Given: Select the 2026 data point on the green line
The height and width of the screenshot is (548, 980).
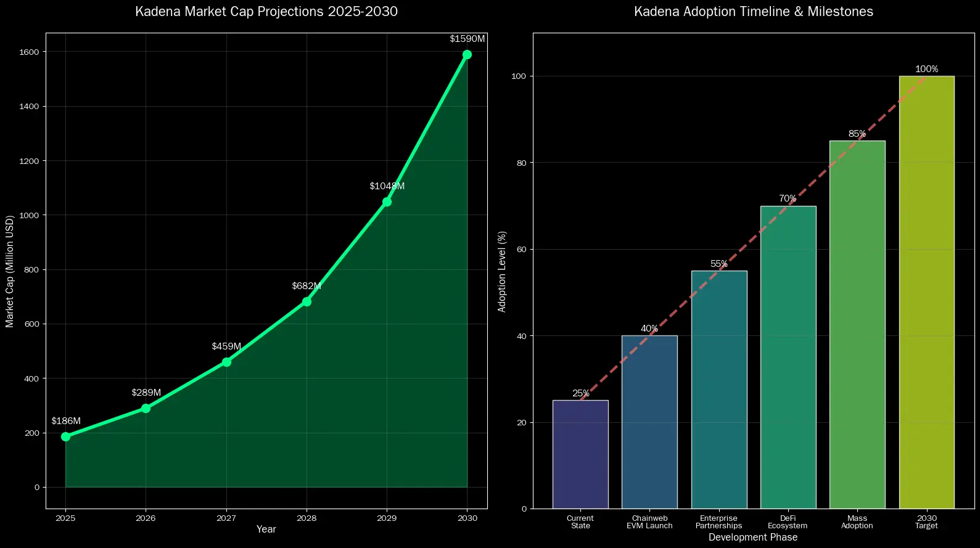Looking at the screenshot, I should 146,408.
